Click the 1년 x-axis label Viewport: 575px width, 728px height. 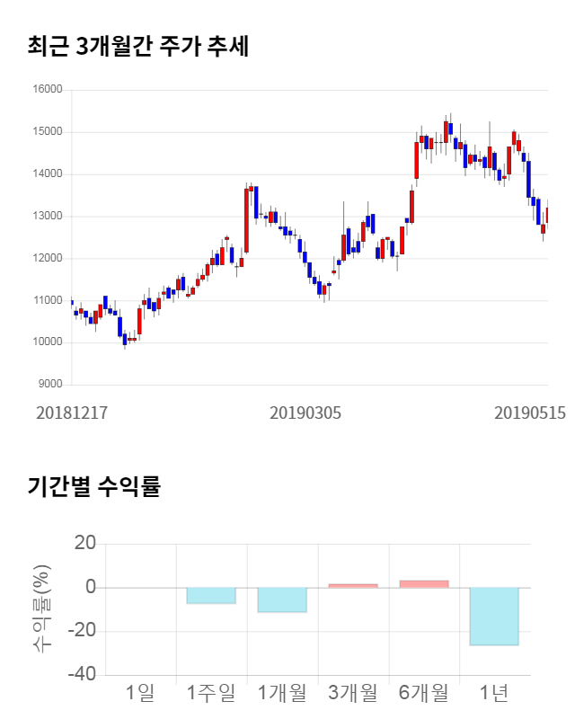tap(494, 692)
